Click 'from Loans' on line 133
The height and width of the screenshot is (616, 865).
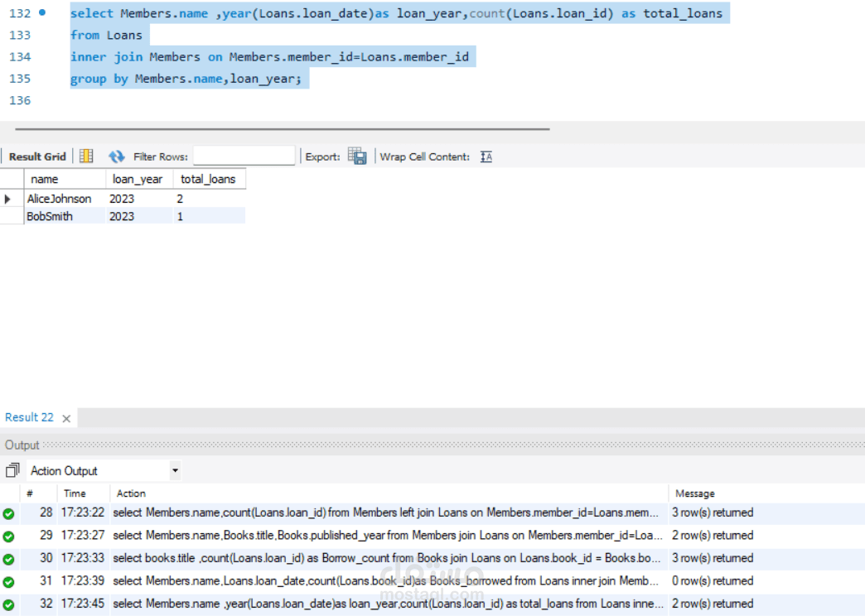(107, 36)
